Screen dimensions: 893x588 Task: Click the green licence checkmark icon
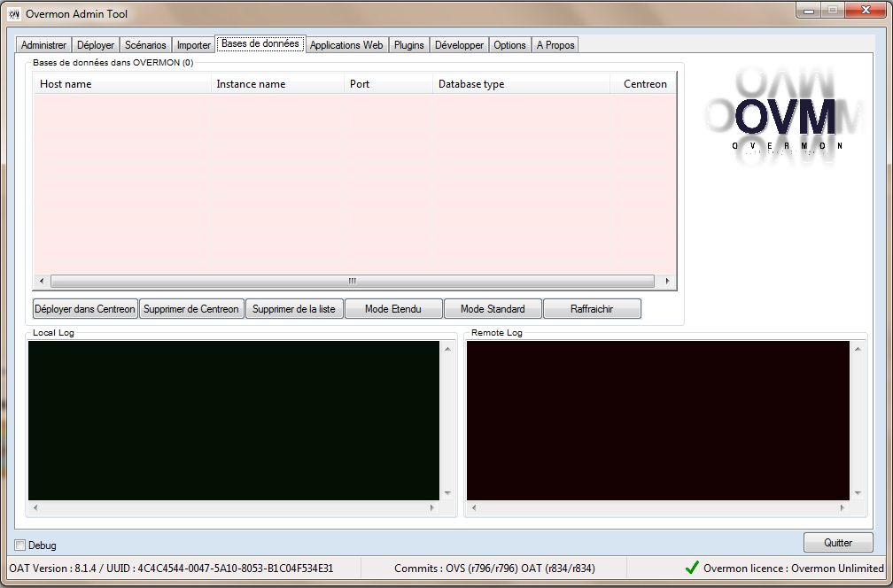coord(692,568)
